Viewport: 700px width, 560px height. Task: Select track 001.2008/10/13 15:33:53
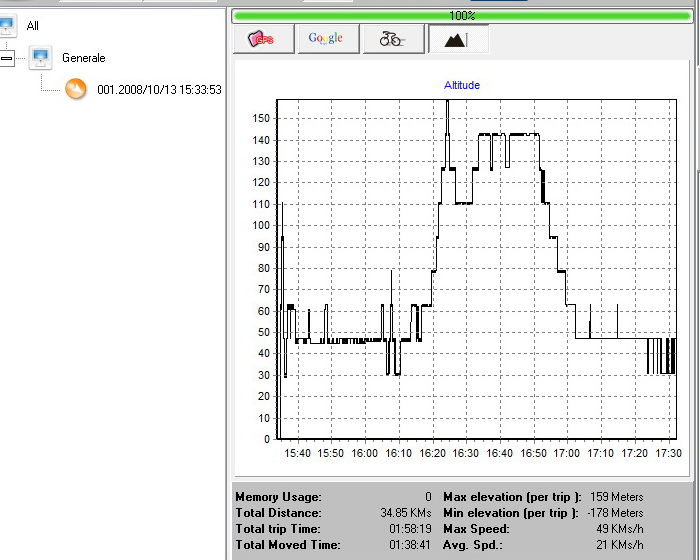159,90
